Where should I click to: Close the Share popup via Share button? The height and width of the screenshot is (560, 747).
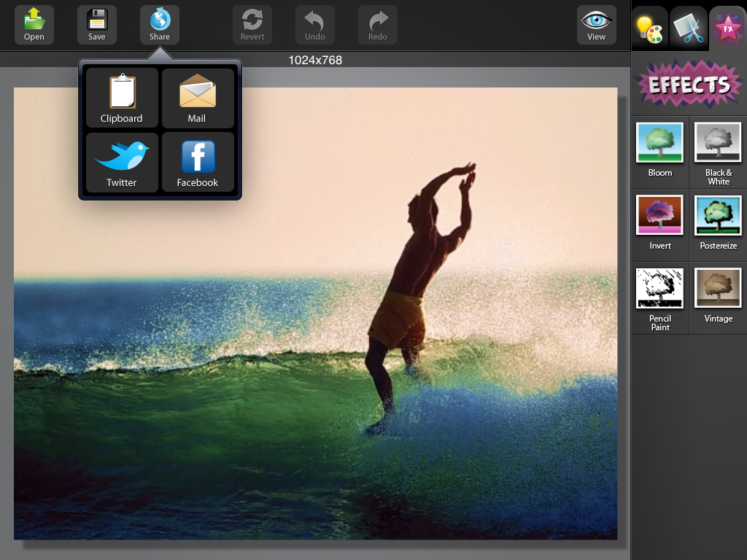(160, 25)
